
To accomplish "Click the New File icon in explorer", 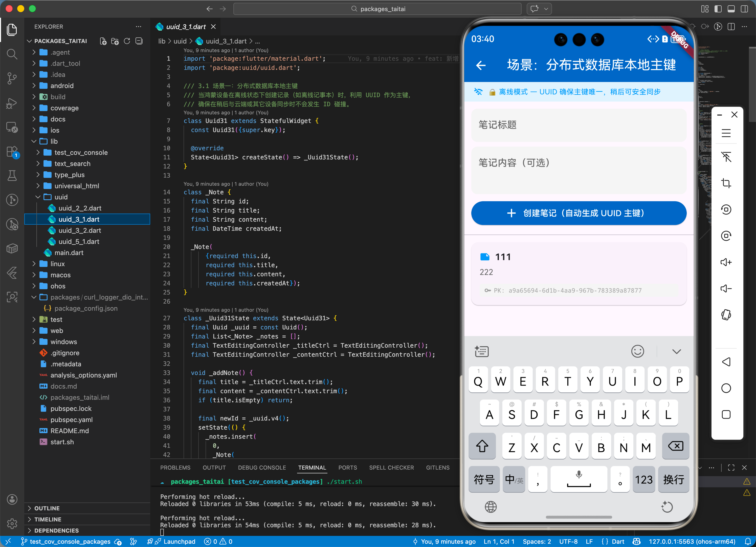I will click(103, 41).
